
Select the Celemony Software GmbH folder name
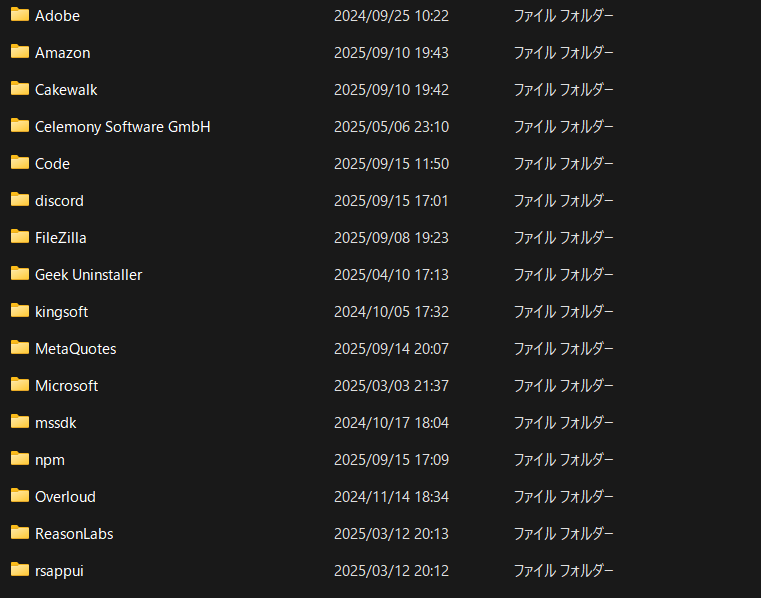pyautogui.click(x=122, y=127)
